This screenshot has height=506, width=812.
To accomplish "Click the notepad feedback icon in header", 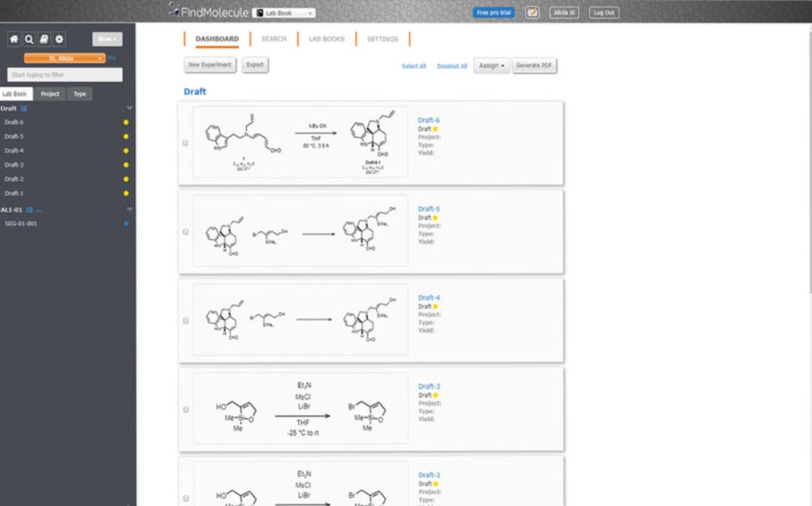I will (x=533, y=12).
